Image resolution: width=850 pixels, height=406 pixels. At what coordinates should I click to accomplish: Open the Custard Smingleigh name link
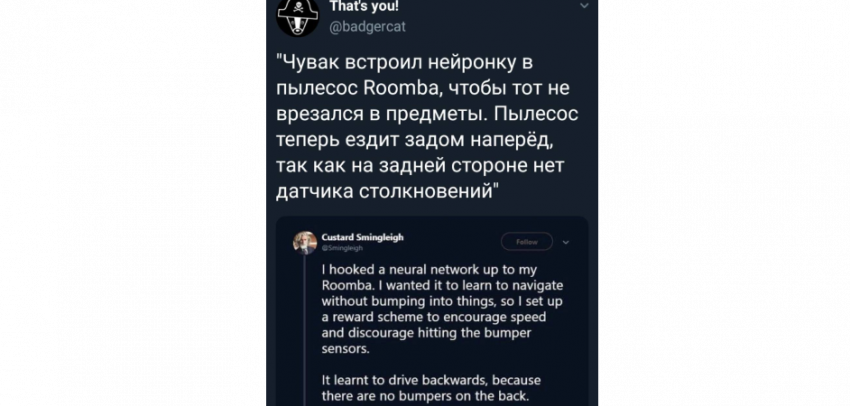click(x=363, y=237)
